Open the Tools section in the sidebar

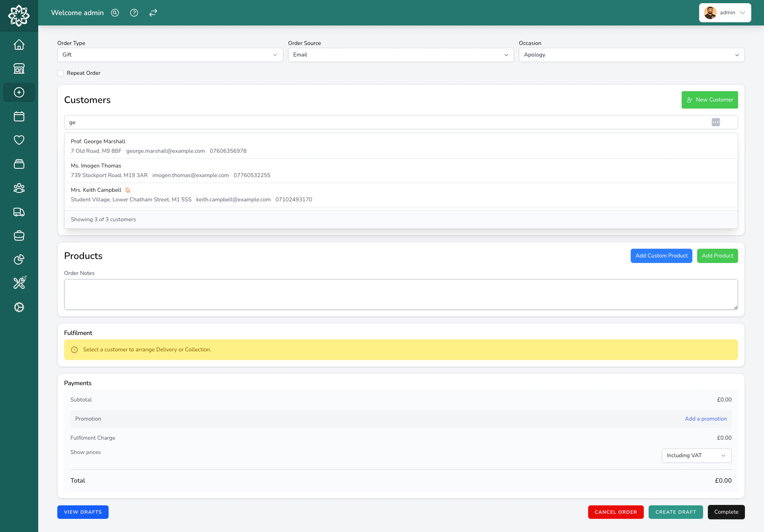(19, 283)
